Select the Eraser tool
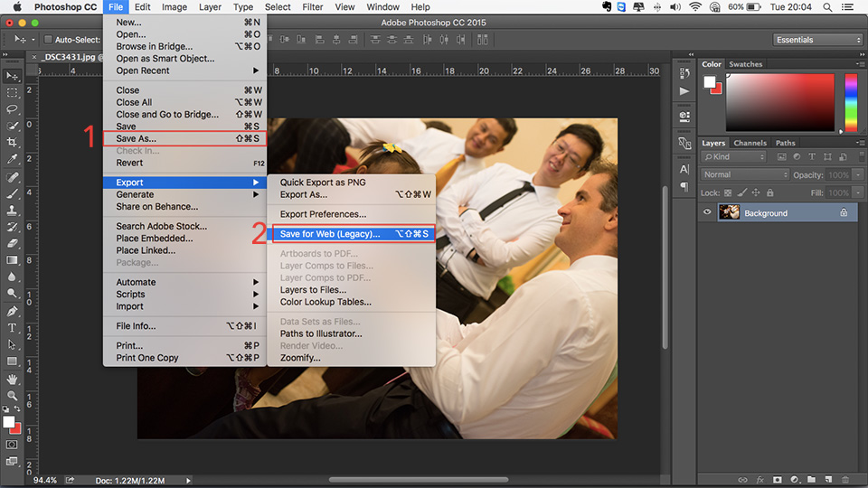This screenshot has height=488, width=868. pyautogui.click(x=12, y=243)
